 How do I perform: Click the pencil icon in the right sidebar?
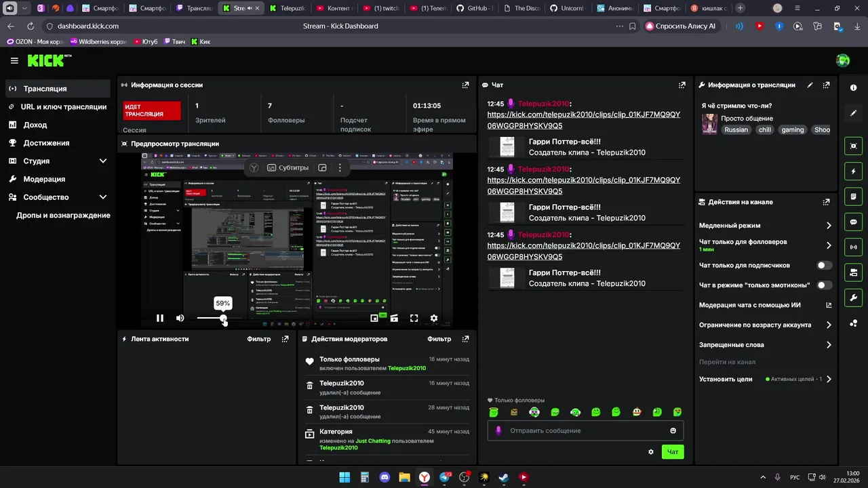(854, 113)
